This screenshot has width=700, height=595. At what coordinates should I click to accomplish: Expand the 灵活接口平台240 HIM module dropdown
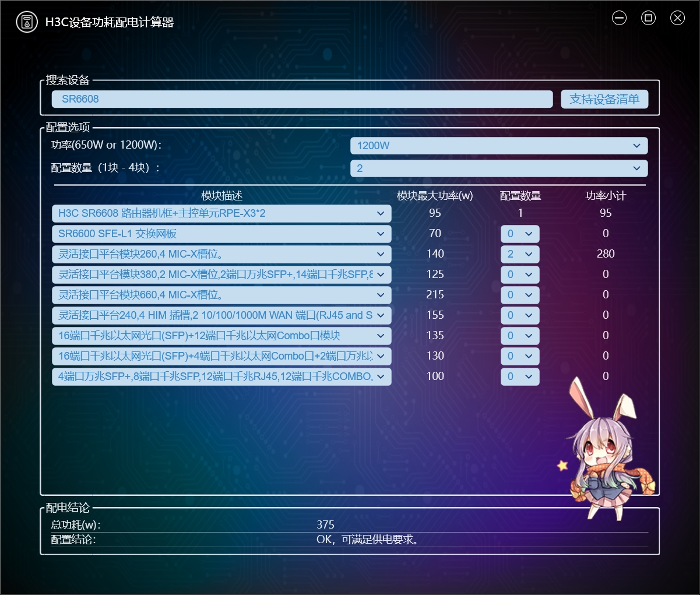[x=221, y=315]
